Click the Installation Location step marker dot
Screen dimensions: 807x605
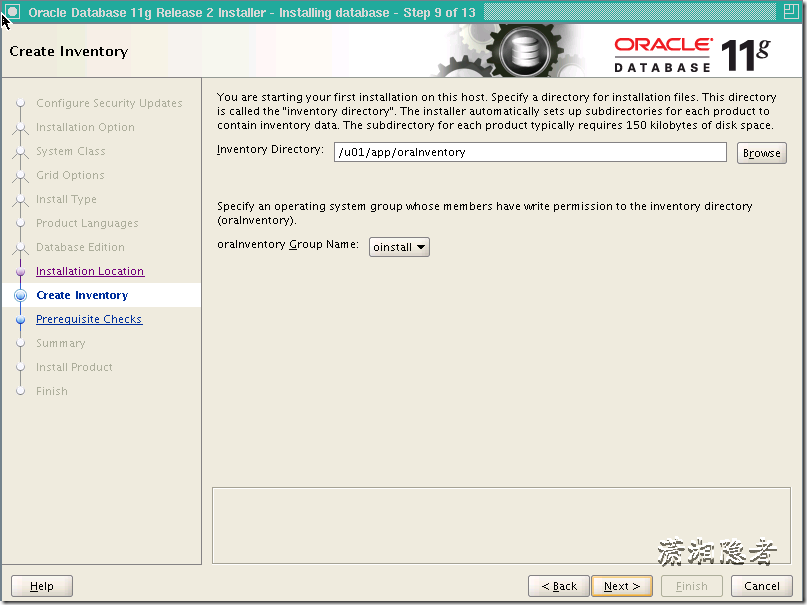coord(22,271)
